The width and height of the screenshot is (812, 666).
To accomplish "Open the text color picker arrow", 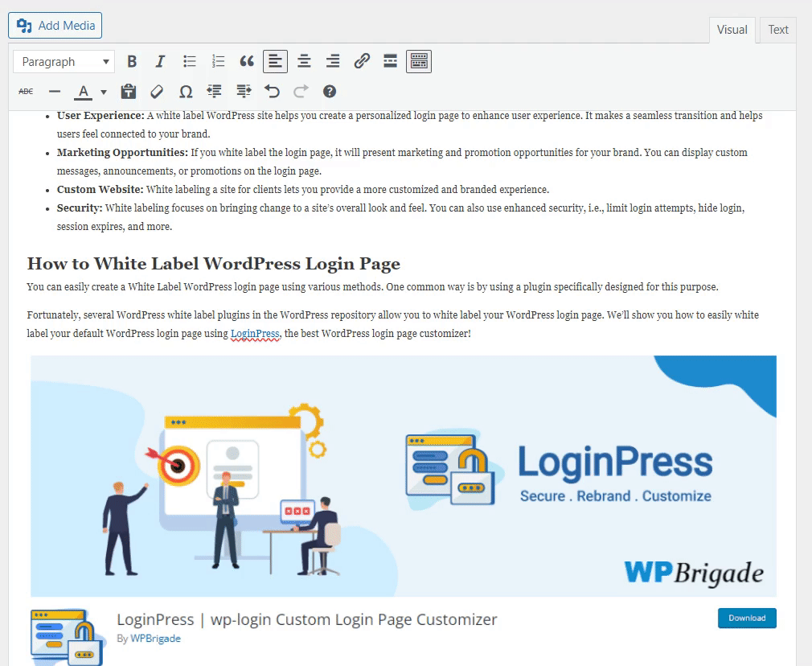I will point(104,92).
